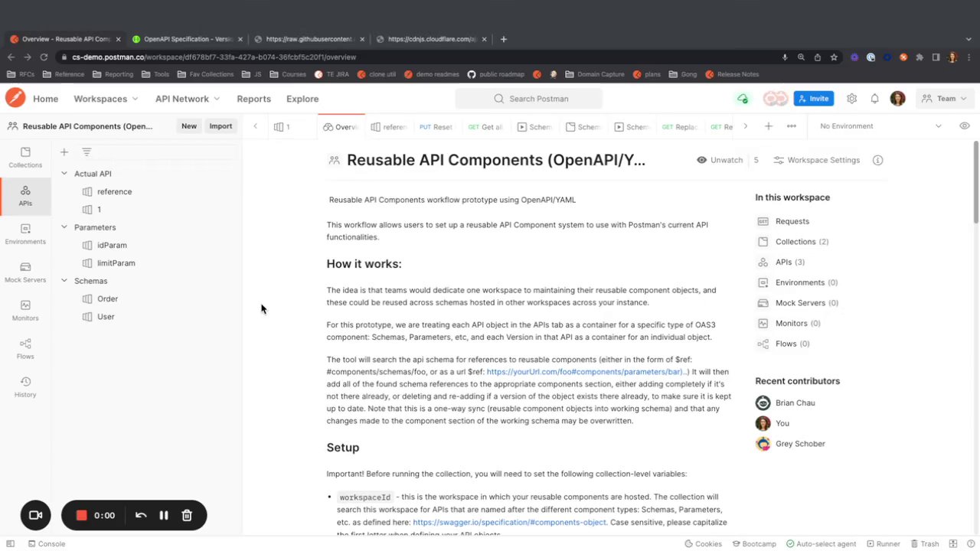Viewport: 980px width, 551px height.
Task: Open Cookies in the status bar
Action: 702,544
